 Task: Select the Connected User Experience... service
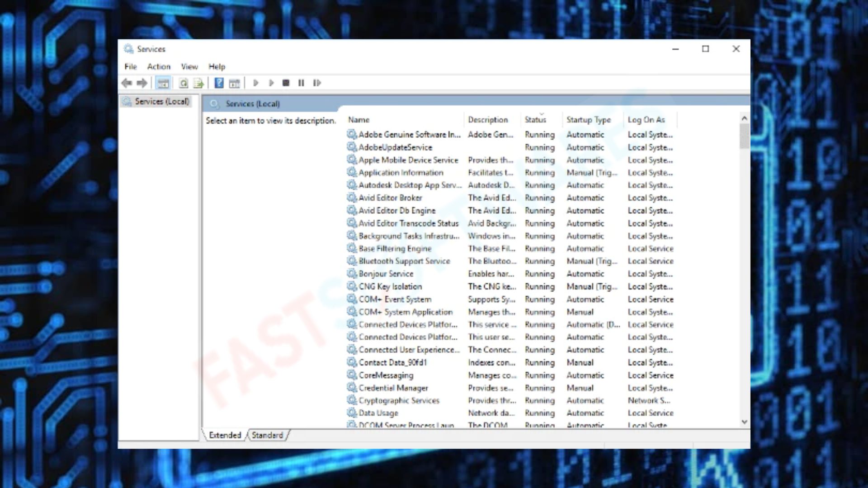click(x=512, y=349)
